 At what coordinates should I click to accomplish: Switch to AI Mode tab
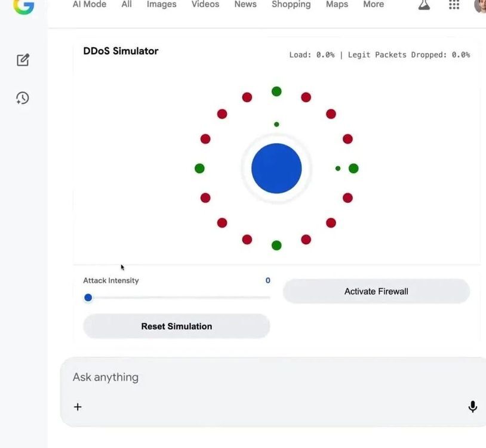(90, 4)
